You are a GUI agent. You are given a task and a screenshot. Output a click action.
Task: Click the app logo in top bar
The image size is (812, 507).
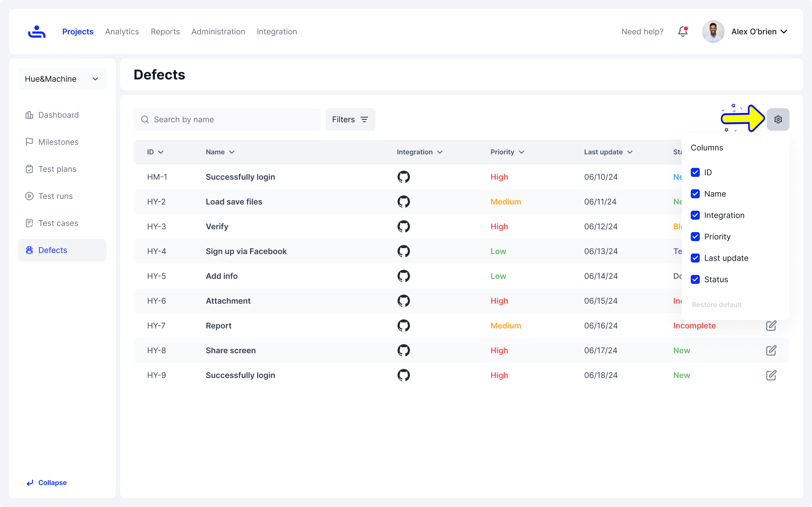tap(37, 32)
